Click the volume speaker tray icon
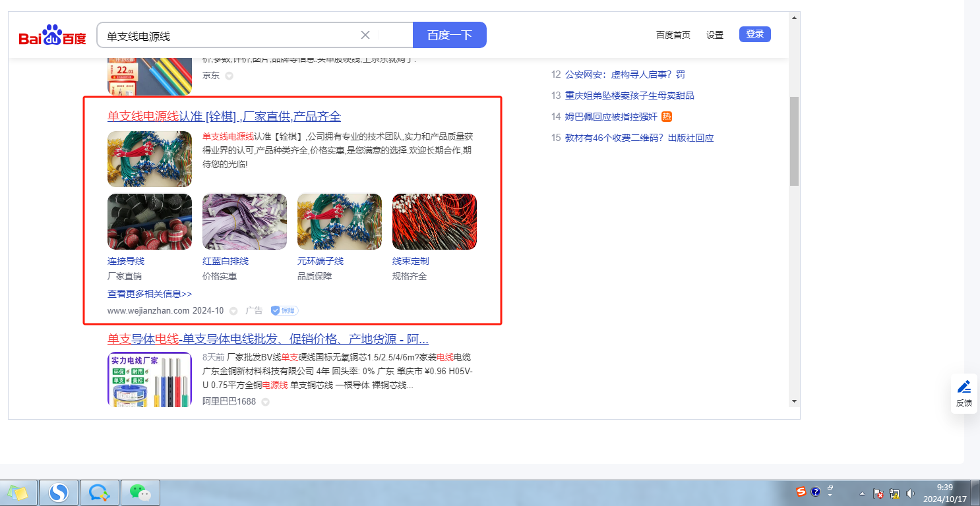The width and height of the screenshot is (980, 506). 911,493
